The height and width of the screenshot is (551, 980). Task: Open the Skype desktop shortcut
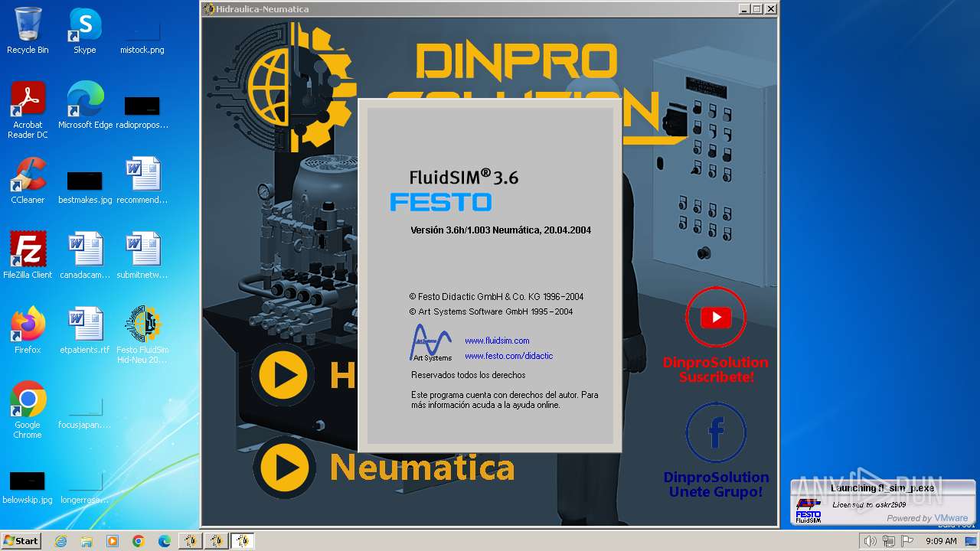coord(85,31)
